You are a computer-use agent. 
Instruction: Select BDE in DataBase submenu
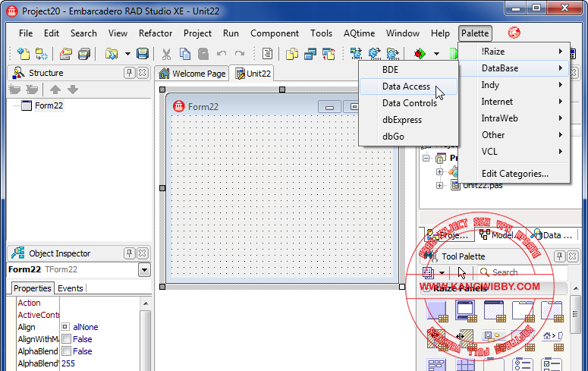point(408,70)
